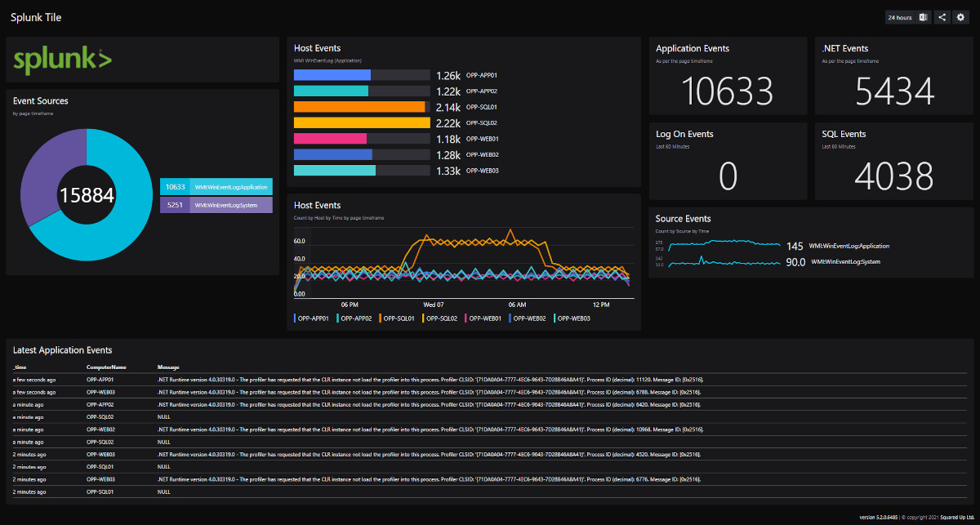Click the share icon in the toolbar
Viewport: 980px width, 525px height.
(x=941, y=16)
